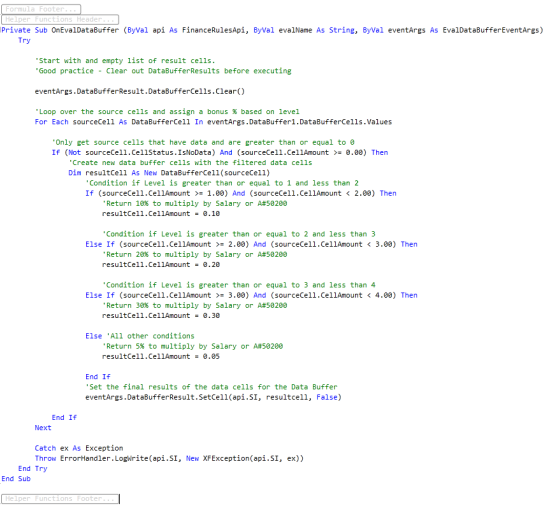Click the Throw ErrorHandler.LogWrite line
This screenshot has height=506, width=550.
pos(169,458)
